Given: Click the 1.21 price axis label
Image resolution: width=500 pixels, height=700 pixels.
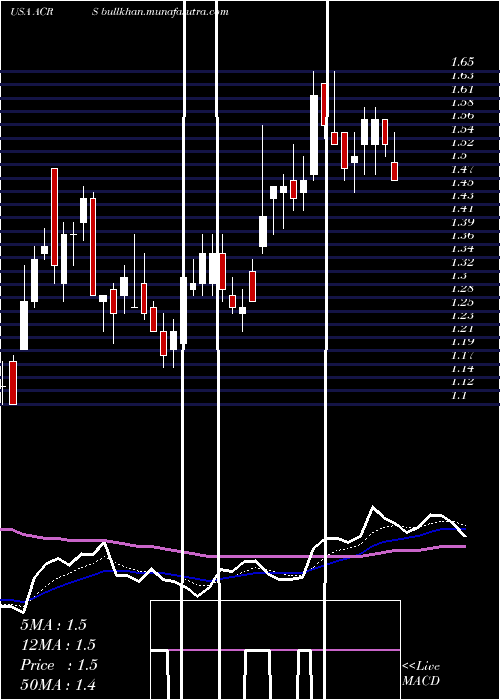Looking at the screenshot, I should (x=462, y=329).
